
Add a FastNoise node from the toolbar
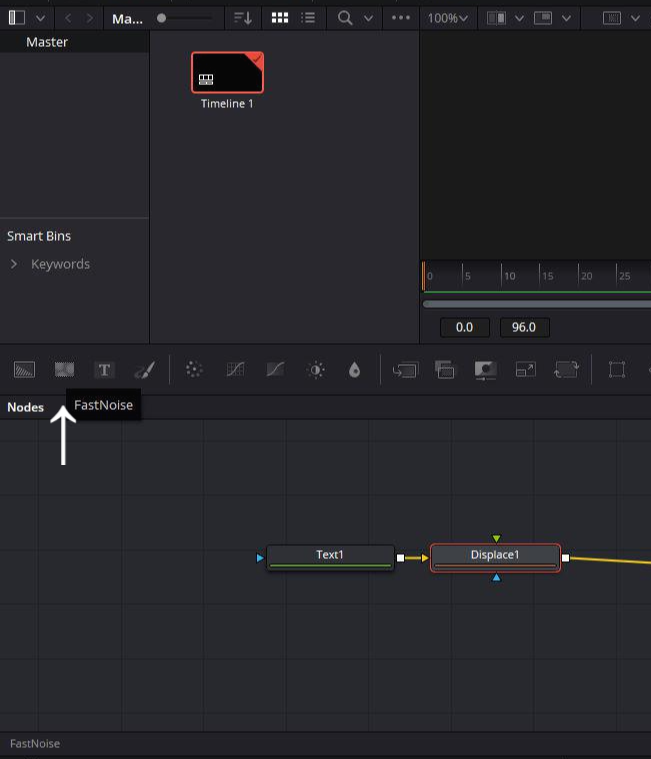64,370
